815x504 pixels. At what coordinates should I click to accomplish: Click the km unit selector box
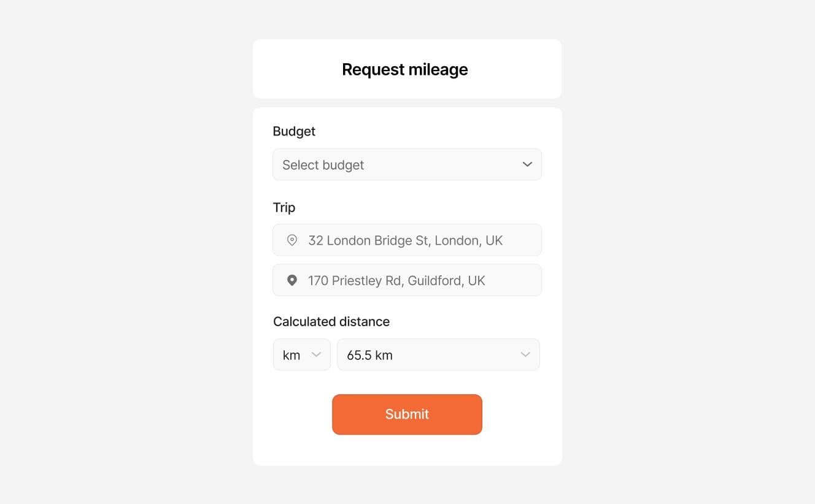coord(301,354)
